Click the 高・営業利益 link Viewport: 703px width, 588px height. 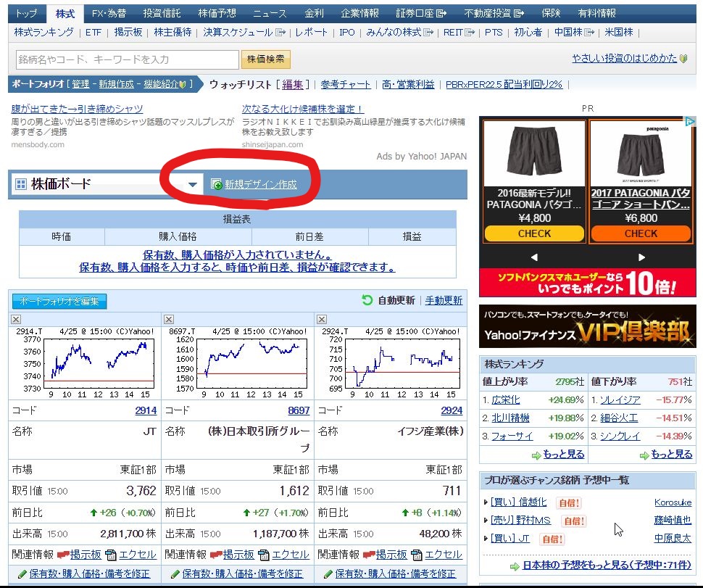click(x=408, y=84)
